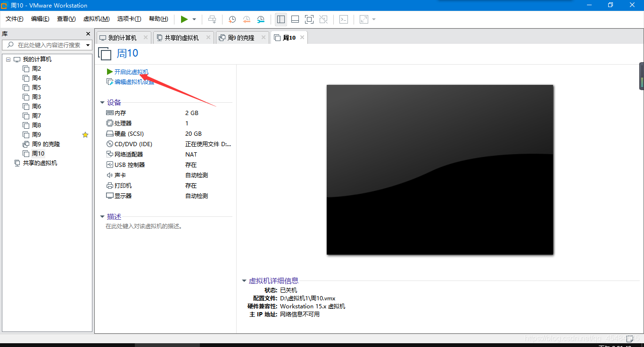
Task: Click the 打印机 device row
Action: tap(169, 186)
